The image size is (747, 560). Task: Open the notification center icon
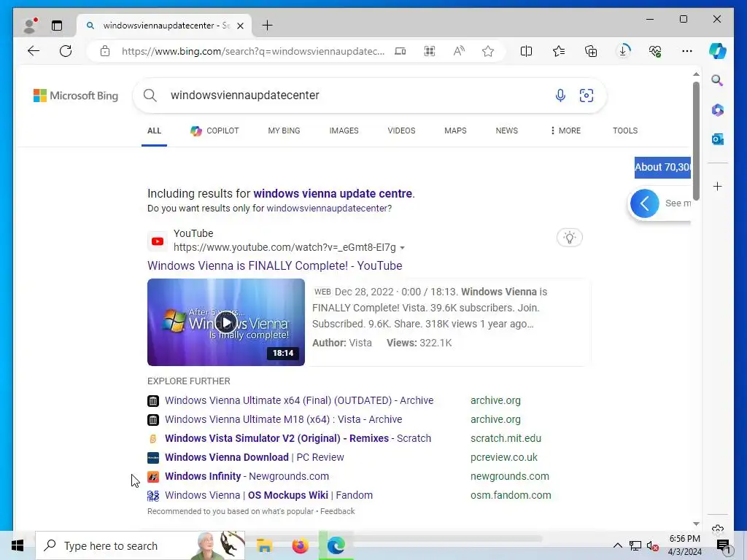pos(724,546)
